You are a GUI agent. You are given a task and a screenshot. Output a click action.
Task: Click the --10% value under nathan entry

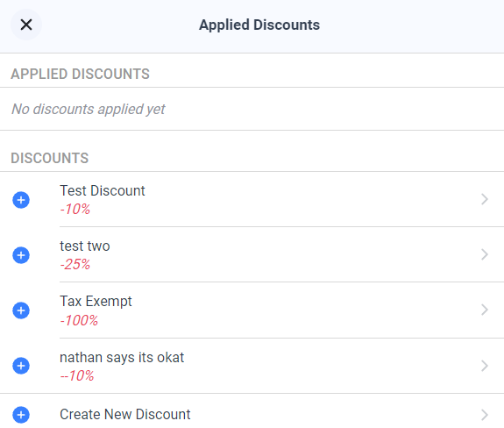tap(77, 375)
